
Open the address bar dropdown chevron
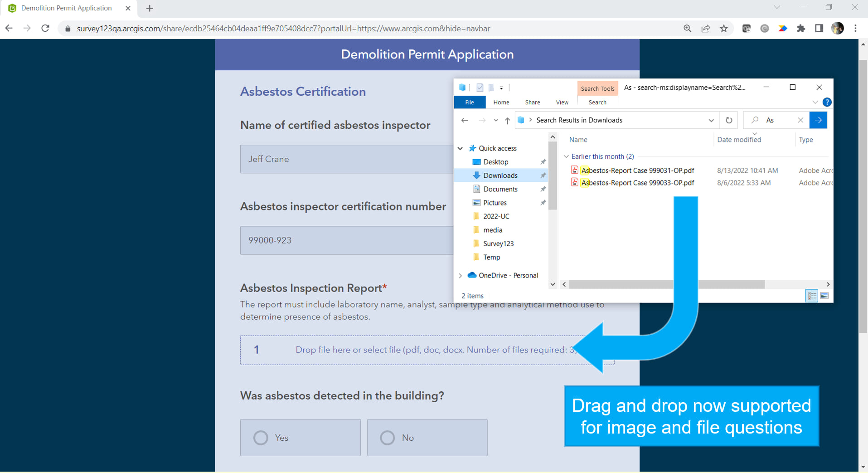712,120
